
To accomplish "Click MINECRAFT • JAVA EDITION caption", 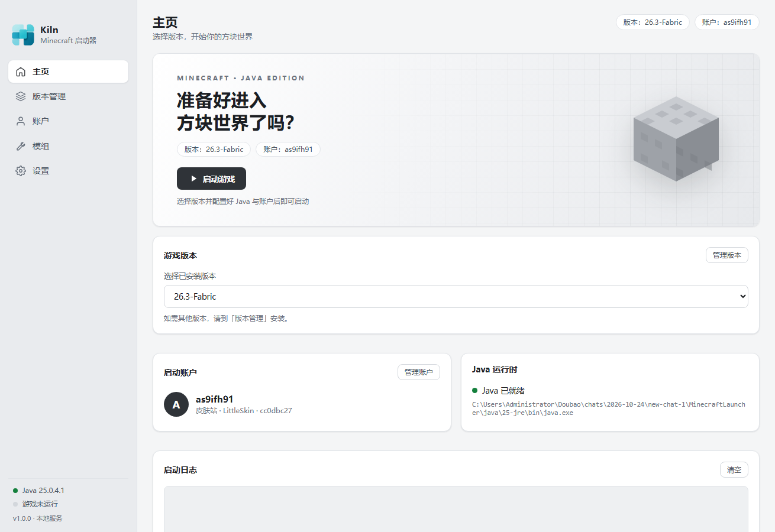I will coord(241,78).
